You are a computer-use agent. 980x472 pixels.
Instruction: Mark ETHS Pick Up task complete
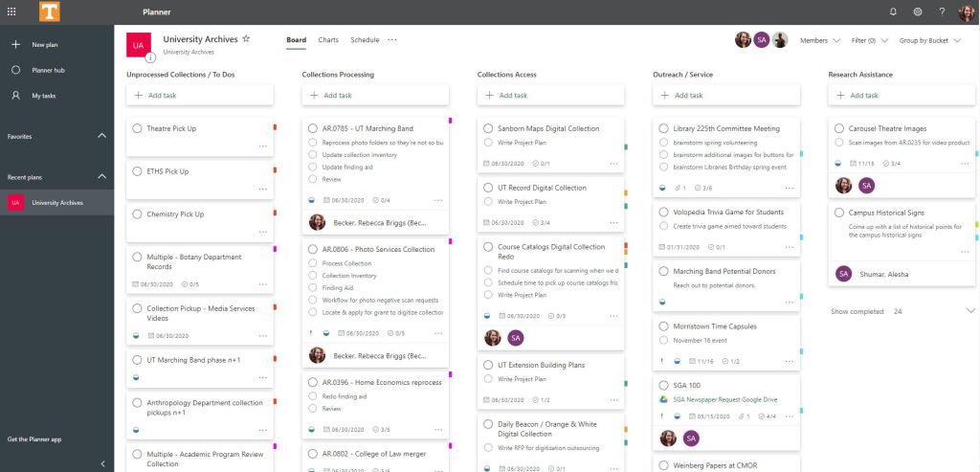pyautogui.click(x=137, y=171)
